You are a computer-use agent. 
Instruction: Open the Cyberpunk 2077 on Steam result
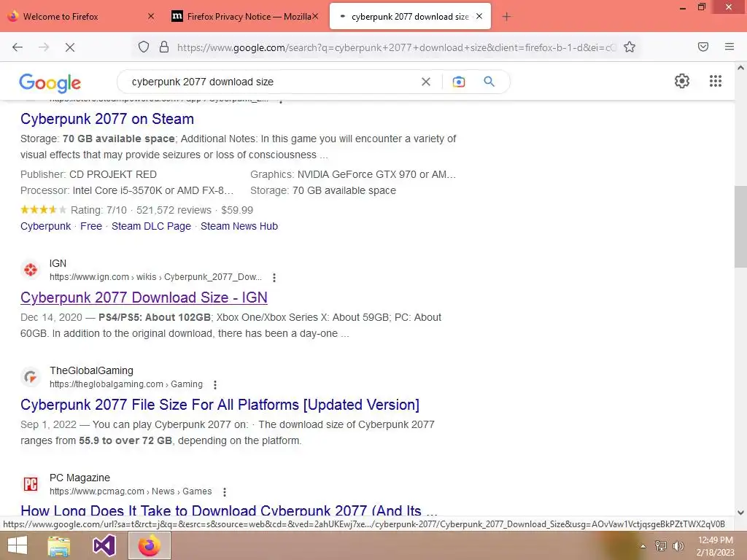107,119
